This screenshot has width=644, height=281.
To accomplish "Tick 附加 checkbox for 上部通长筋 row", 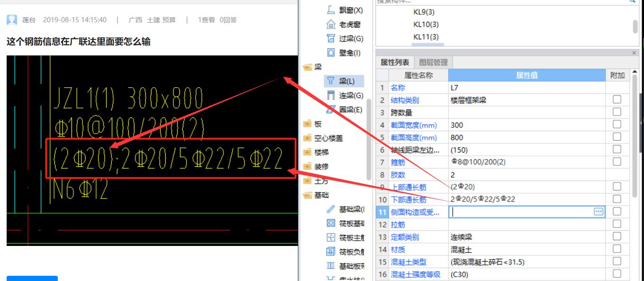I will pos(617,187).
